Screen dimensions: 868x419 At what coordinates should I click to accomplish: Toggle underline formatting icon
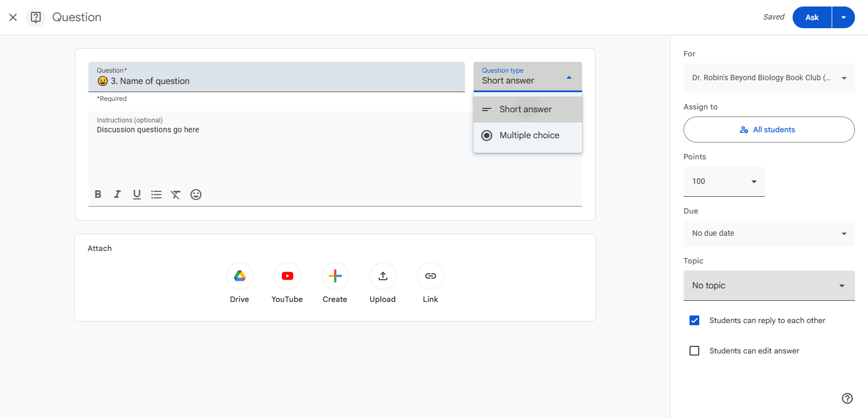pos(137,194)
